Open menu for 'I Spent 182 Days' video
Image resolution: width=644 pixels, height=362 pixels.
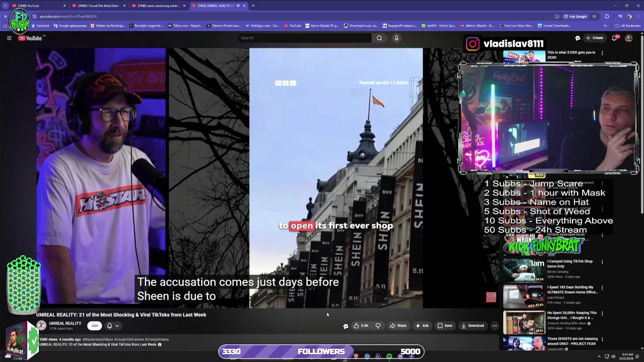[x=602, y=288]
